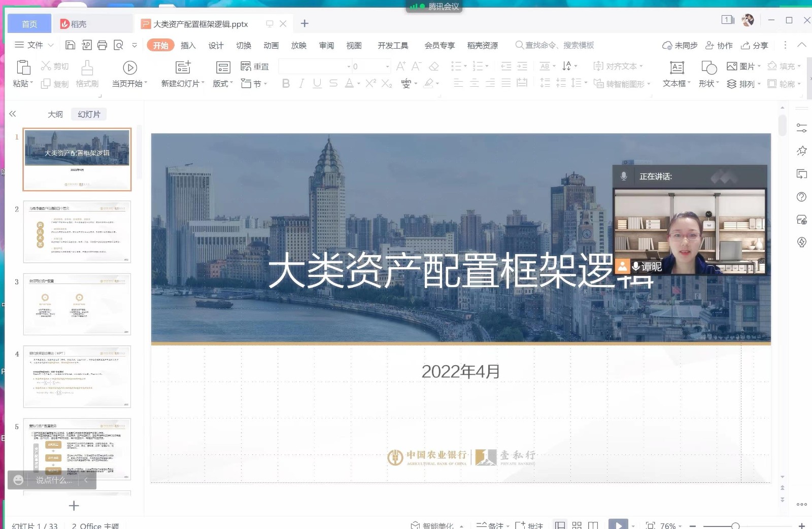Click the Arrange (排列) button

click(743, 84)
